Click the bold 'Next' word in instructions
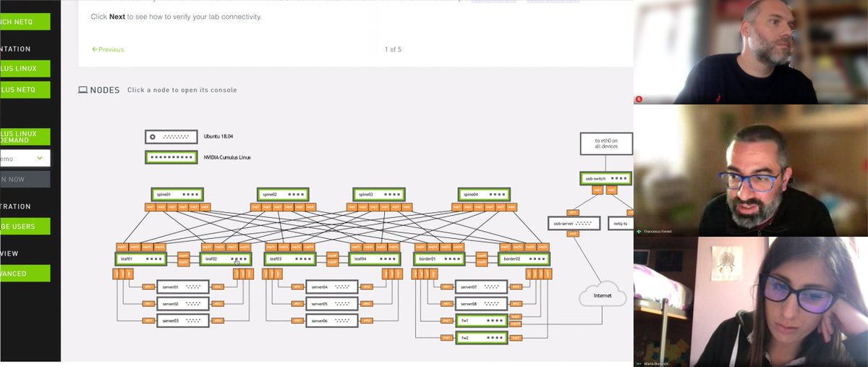 (117, 16)
